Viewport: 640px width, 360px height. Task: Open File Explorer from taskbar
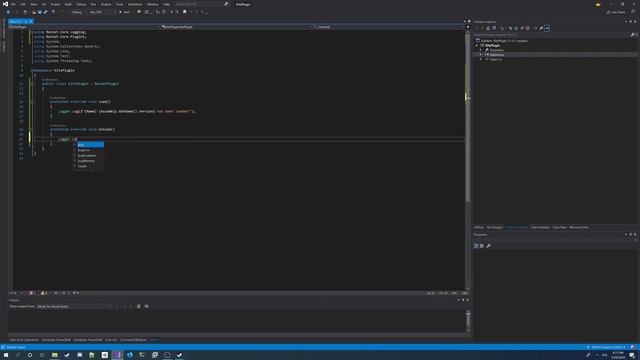tap(54, 355)
